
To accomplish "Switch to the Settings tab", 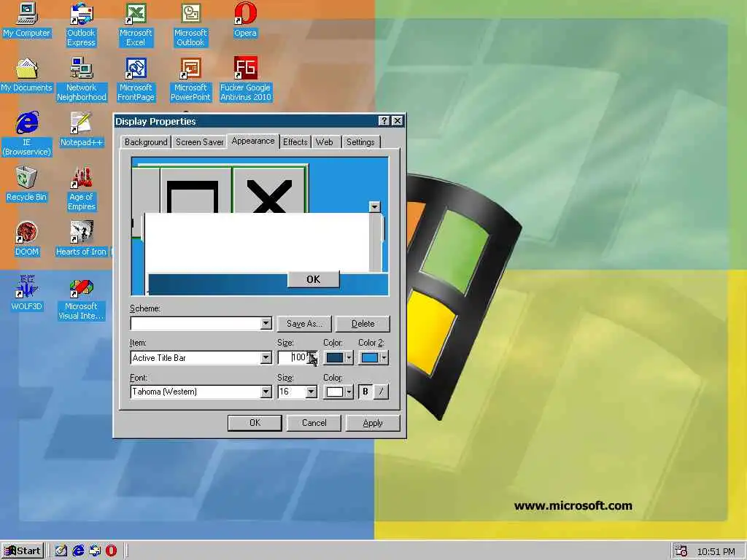I will (360, 142).
